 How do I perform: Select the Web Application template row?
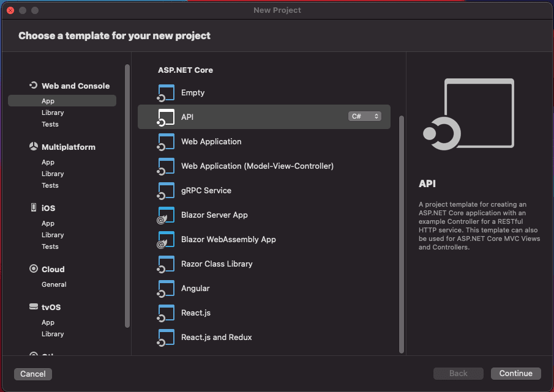(211, 141)
